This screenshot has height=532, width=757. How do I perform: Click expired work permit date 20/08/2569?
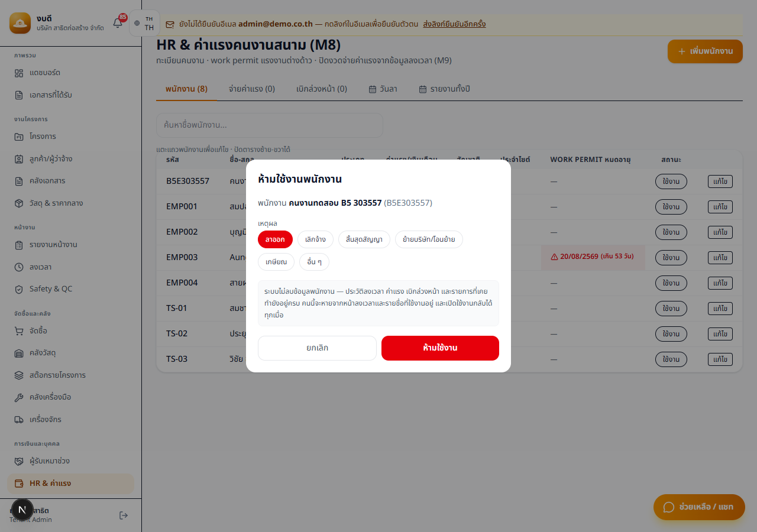click(x=593, y=257)
